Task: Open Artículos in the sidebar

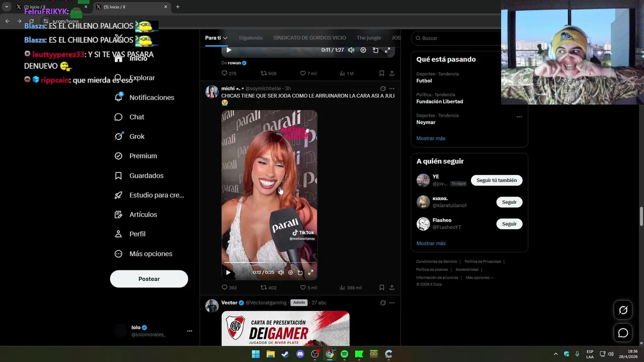Action: (x=136, y=215)
